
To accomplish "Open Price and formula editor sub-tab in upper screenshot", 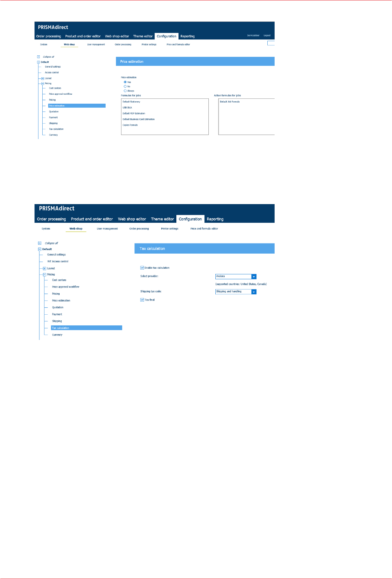I will [178, 44].
